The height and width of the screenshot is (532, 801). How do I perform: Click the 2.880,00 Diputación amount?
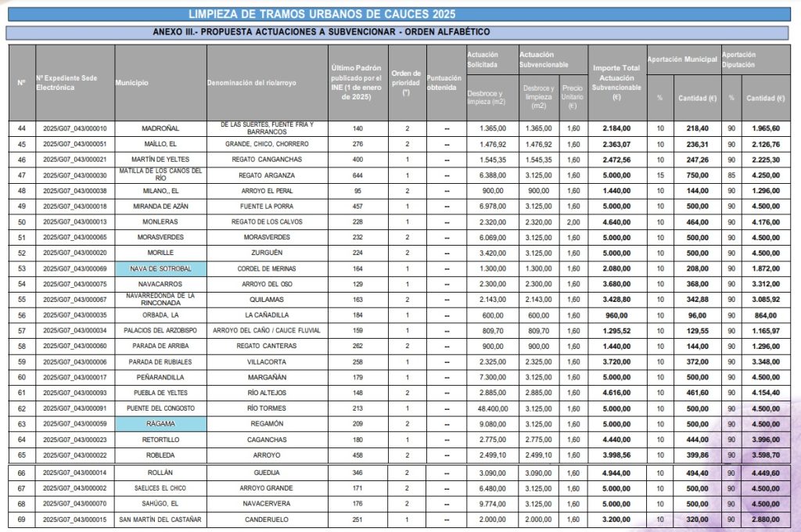(766, 519)
